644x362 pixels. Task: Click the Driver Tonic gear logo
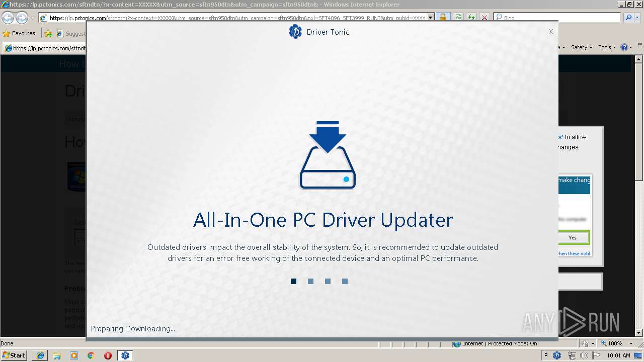pyautogui.click(x=295, y=32)
